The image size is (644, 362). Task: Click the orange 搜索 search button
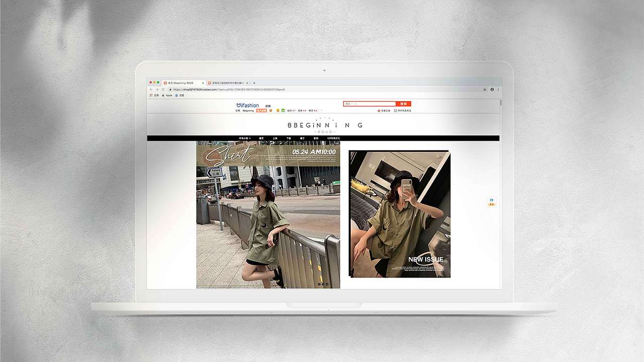click(x=404, y=104)
